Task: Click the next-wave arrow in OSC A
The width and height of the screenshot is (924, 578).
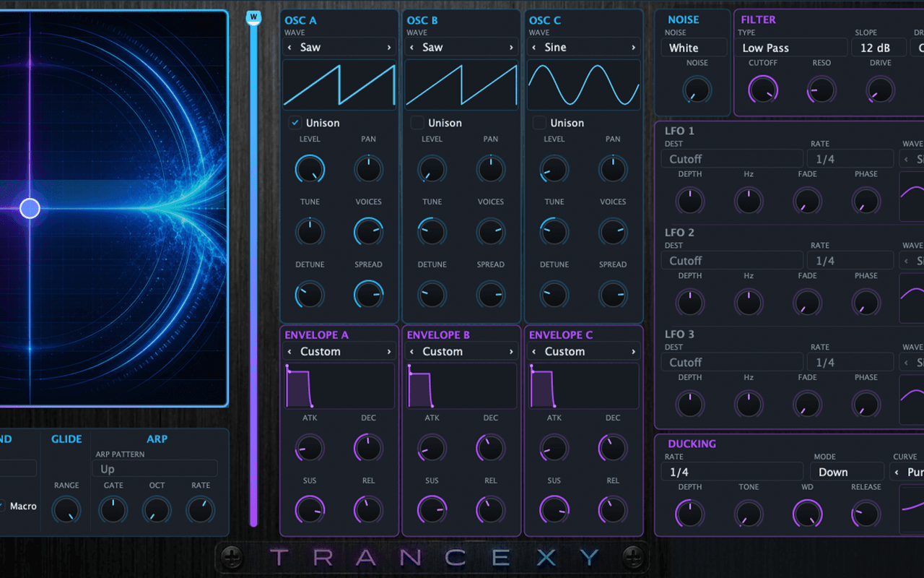Action: (389, 48)
